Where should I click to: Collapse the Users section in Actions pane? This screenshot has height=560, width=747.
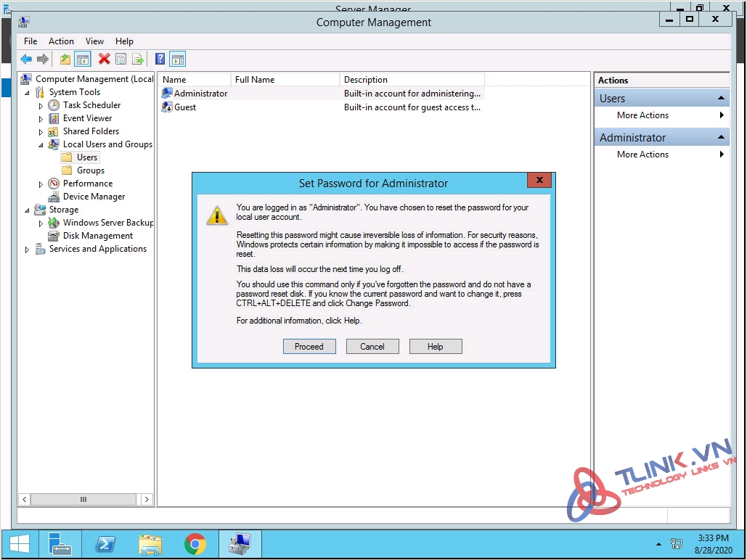(x=721, y=99)
